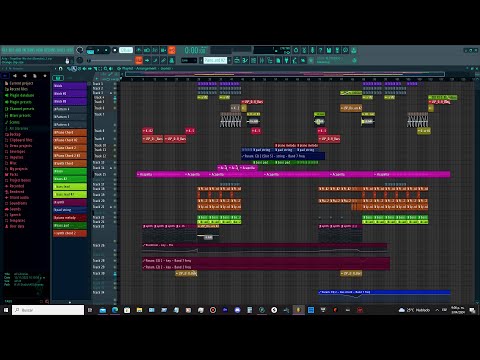Select the Piano Chord pattern in picker
The image size is (480, 360).
click(x=70, y=132)
